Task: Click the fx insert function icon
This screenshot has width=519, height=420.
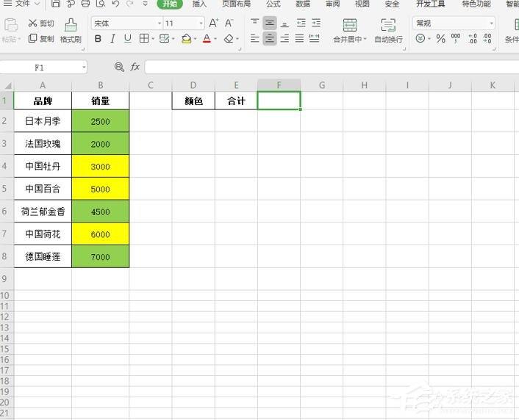Action: [135, 67]
